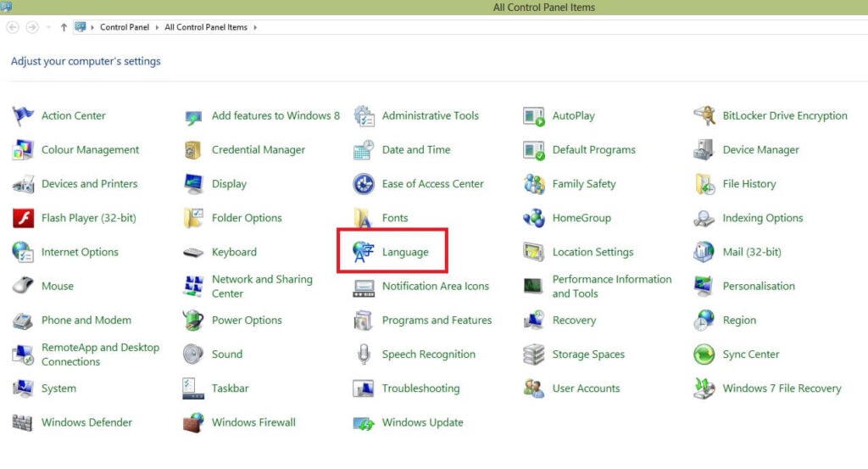The height and width of the screenshot is (469, 868).
Task: Click the Up arrow navigation button
Action: tap(64, 27)
